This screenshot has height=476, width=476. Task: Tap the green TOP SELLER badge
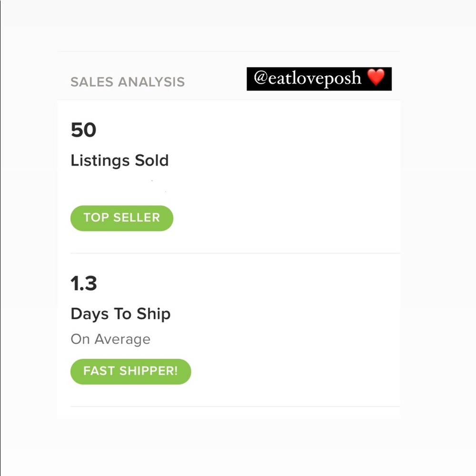(122, 218)
